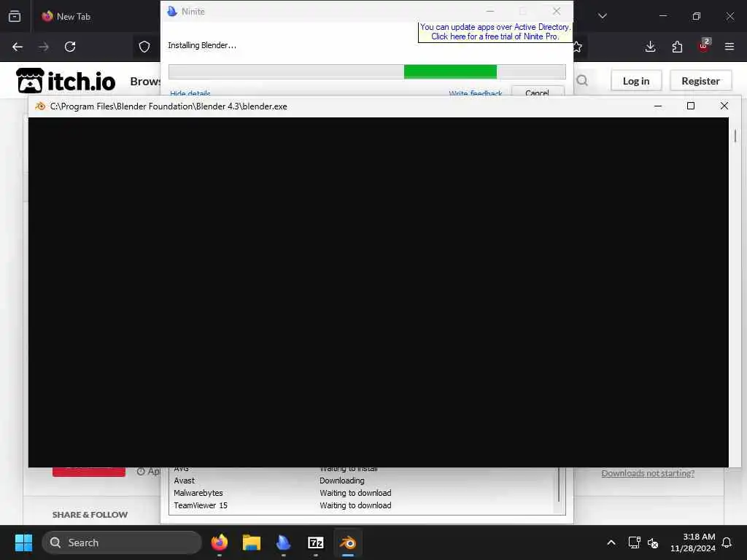Screen dimensions: 747x560
Task: Click the itch.io logo
Action: (66, 80)
